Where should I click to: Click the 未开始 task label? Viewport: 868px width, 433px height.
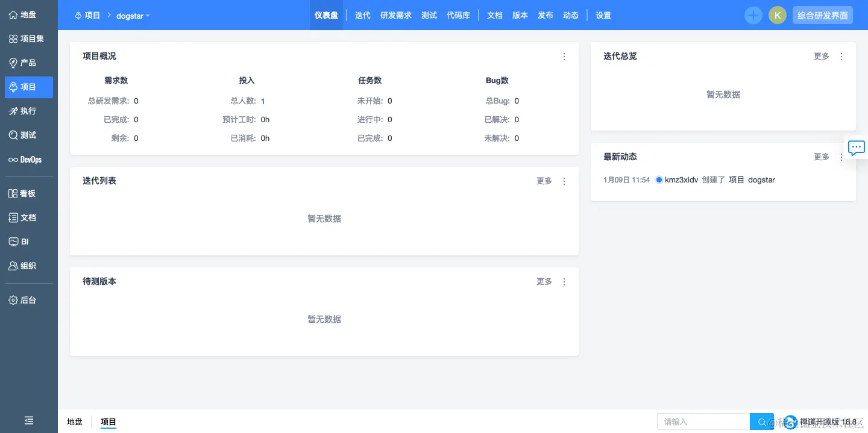370,101
